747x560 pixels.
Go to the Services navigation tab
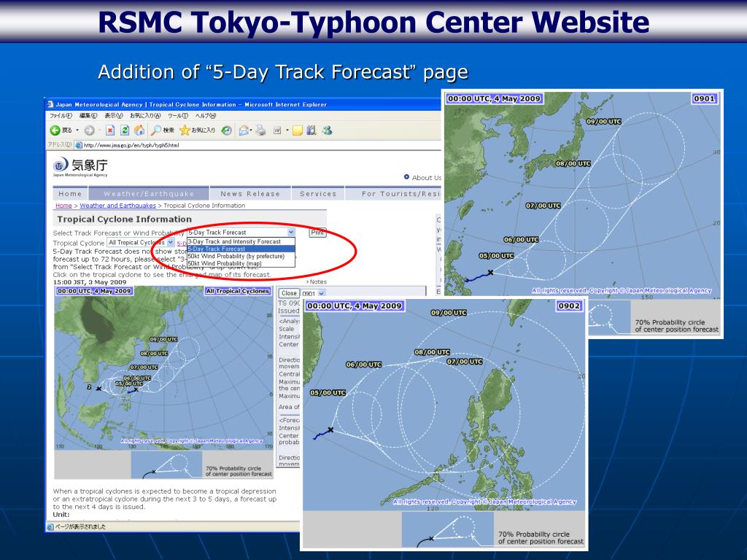[318, 194]
